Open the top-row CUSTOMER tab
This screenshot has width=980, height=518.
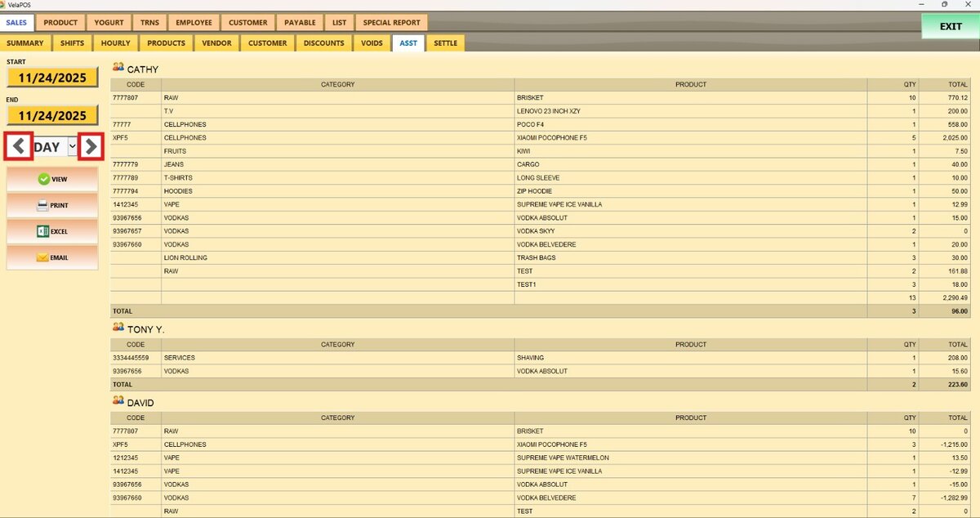point(247,23)
